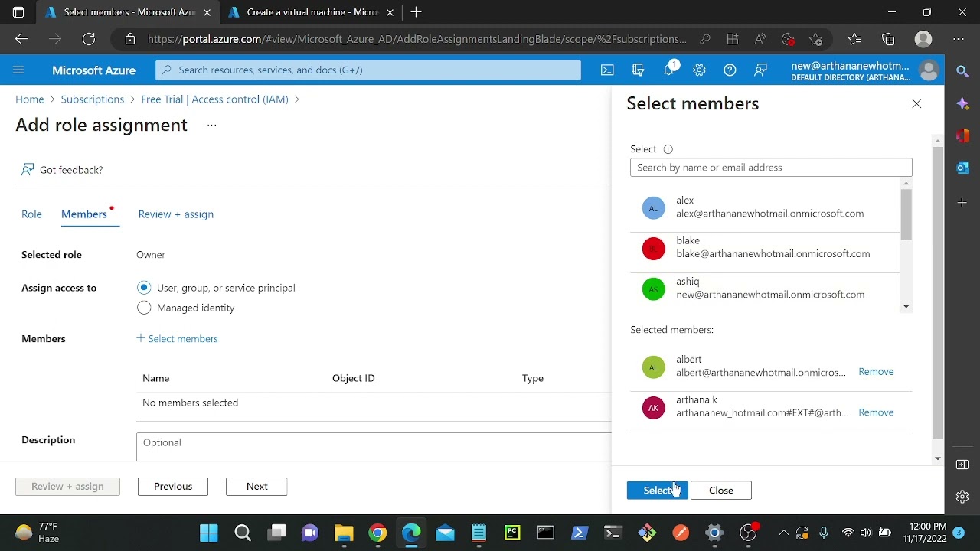Click the Description optional text box
The image size is (980, 551).
click(x=374, y=447)
